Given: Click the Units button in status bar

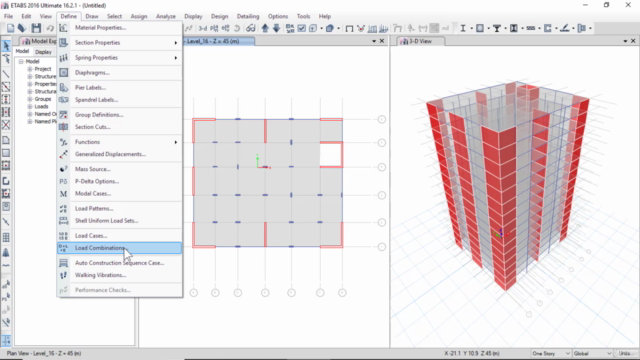Looking at the screenshot, I should point(626,353).
